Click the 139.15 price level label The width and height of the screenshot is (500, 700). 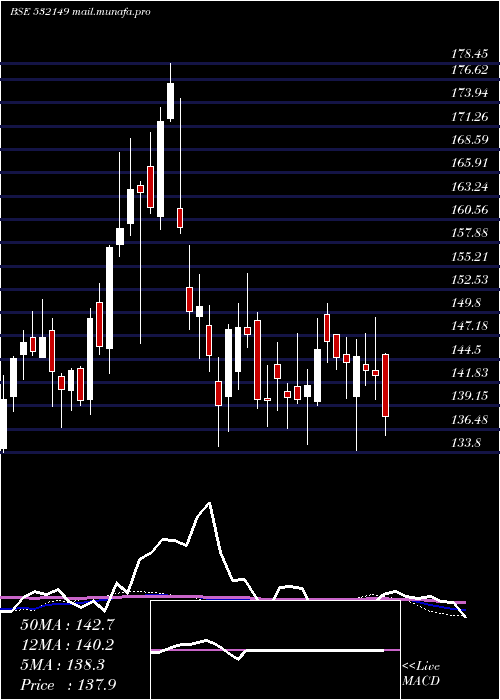coord(469,396)
